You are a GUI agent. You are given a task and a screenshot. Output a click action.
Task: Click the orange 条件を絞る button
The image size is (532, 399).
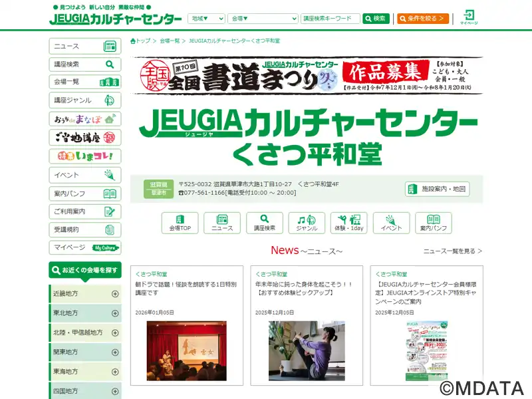click(423, 19)
